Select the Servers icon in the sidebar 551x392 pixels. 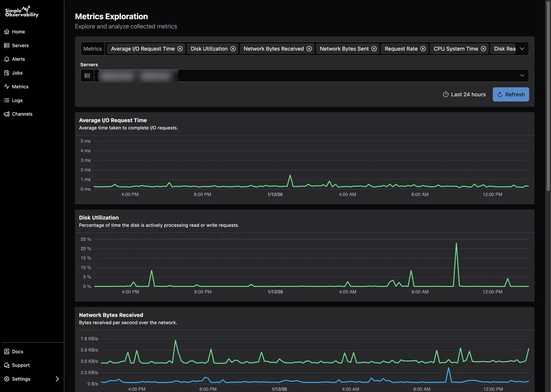pyautogui.click(x=6, y=45)
